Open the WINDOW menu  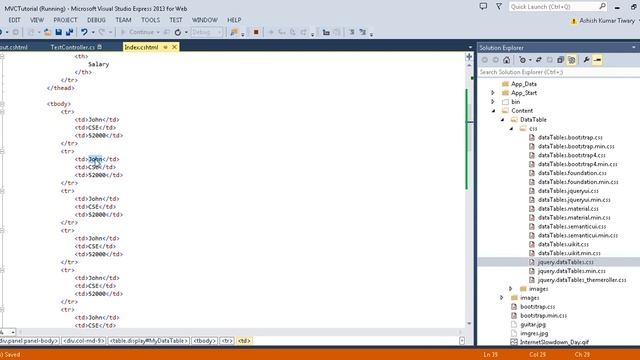(x=204, y=20)
